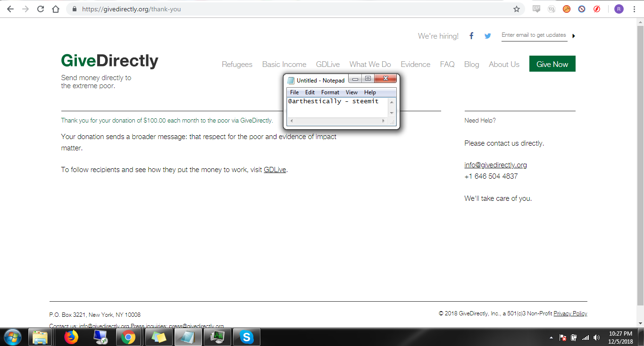Open the Resource Monitor taskbar icon
The height and width of the screenshot is (346, 644).
coord(217,337)
